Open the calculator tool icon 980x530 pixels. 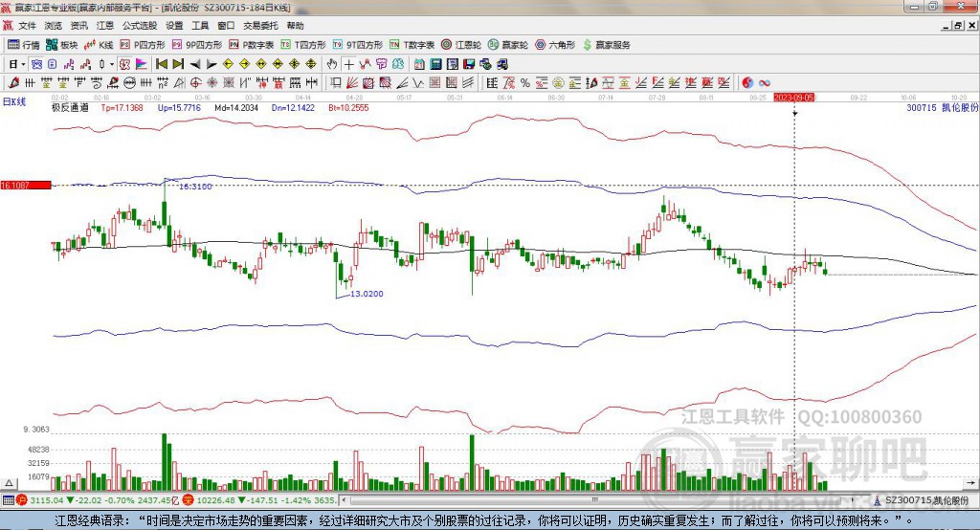pos(435,64)
